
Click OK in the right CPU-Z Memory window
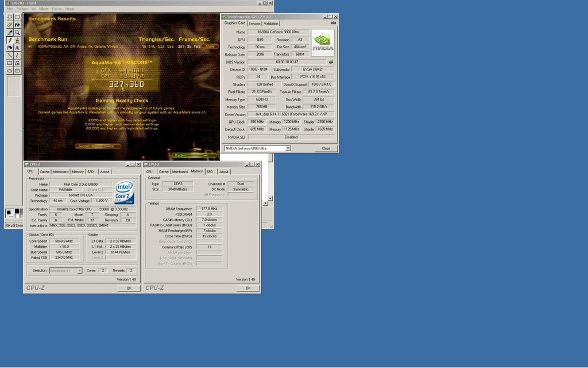click(248, 288)
